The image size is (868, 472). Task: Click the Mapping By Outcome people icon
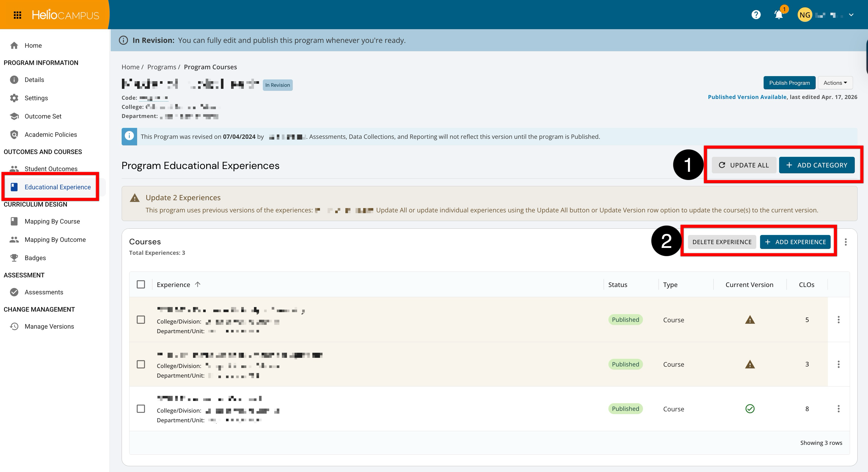point(14,240)
